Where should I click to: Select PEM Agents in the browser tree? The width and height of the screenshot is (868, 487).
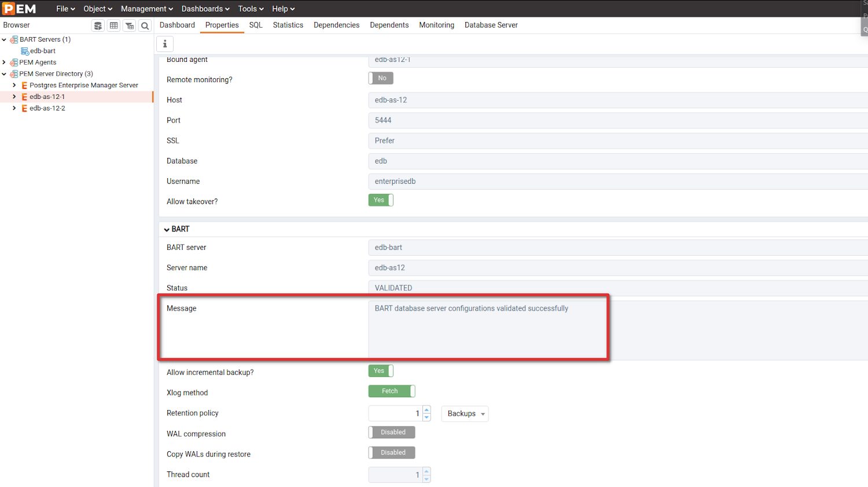[38, 62]
